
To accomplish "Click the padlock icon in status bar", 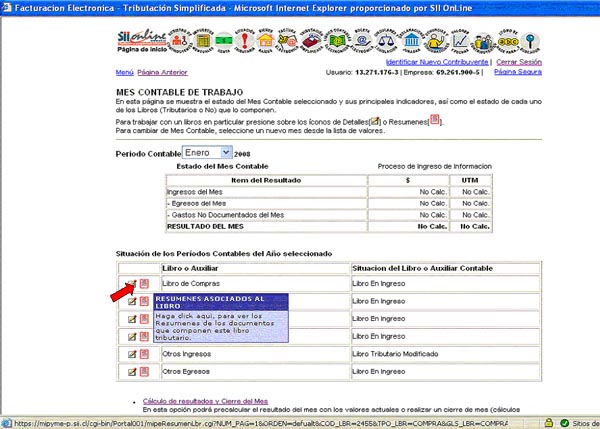I will tap(549, 423).
